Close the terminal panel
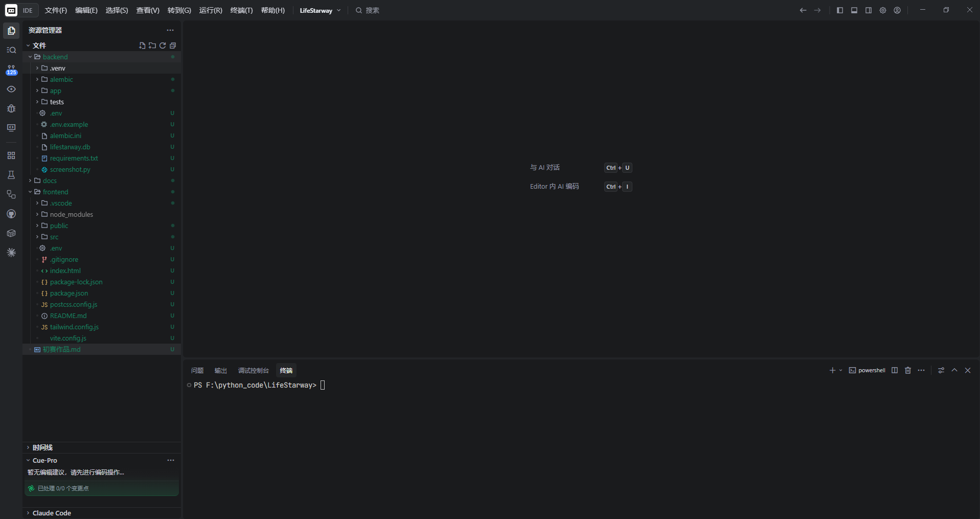Screen dimensions: 980x519 (x=968, y=370)
